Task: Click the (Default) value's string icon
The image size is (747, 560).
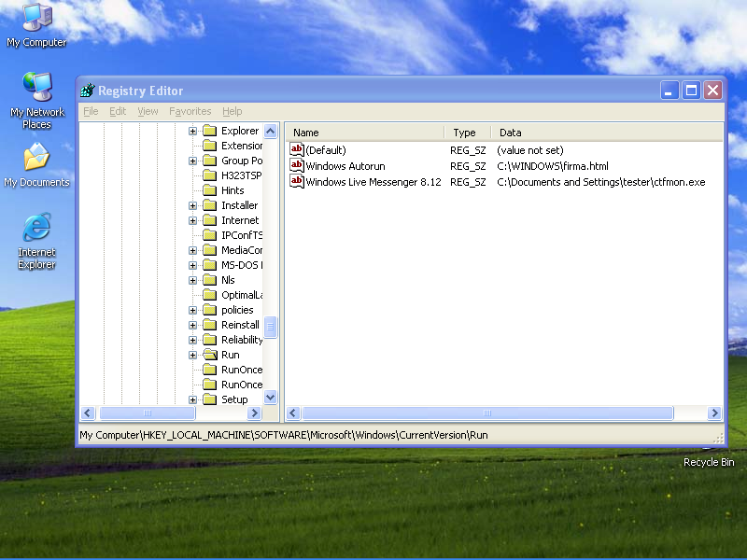Action: click(x=296, y=150)
